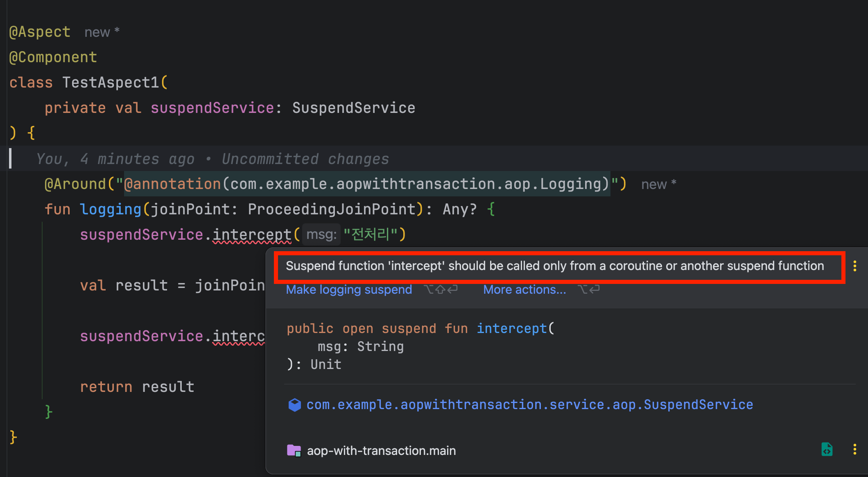
Task: Open com.example...SuspendService class link
Action: 529,405
